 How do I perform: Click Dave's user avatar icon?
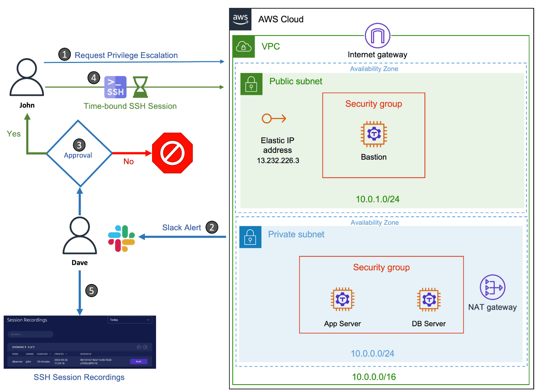tap(80, 236)
